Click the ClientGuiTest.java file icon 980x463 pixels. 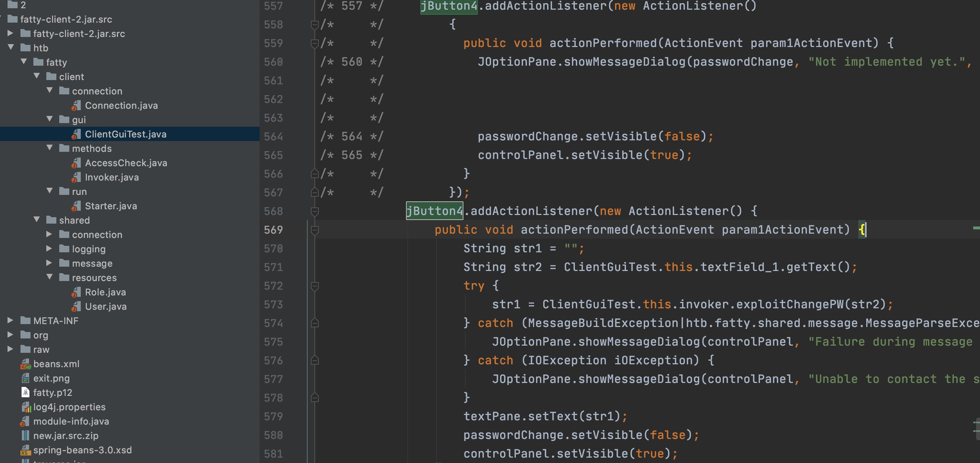tap(76, 134)
